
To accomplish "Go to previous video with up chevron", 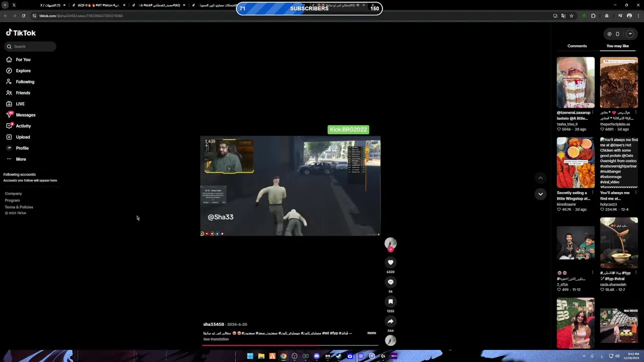I will click(540, 178).
